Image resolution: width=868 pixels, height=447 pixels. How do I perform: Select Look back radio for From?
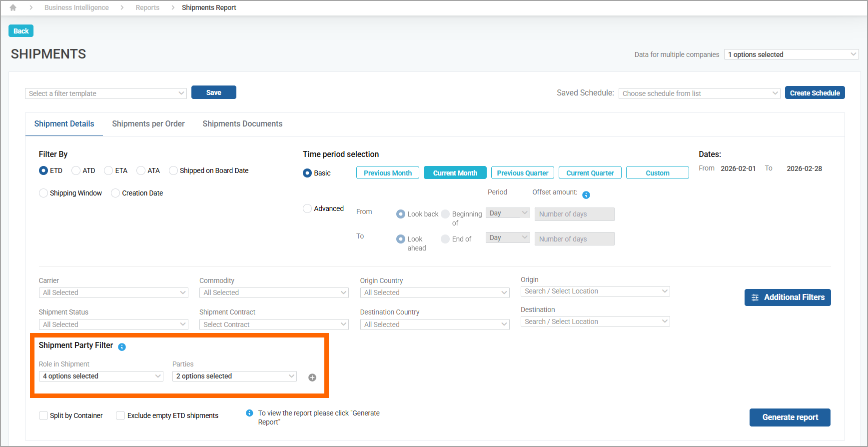401,214
